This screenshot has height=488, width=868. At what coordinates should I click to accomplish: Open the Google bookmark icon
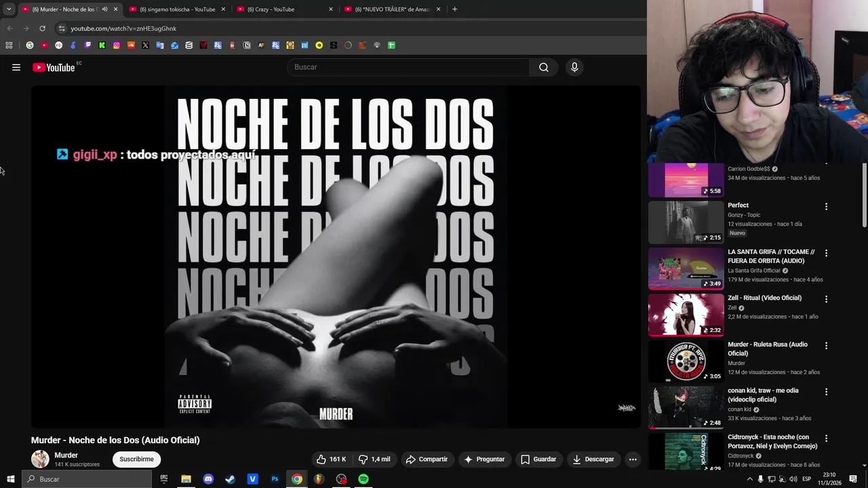point(30,45)
